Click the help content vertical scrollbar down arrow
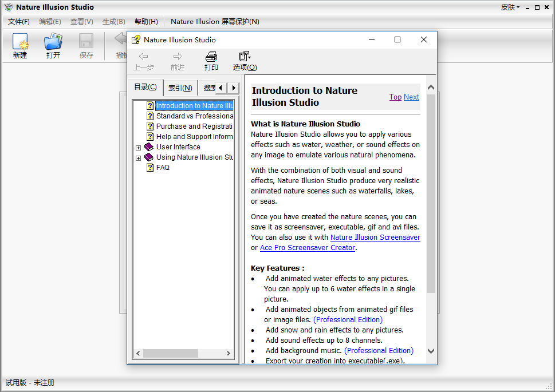555x392 pixels. point(431,351)
